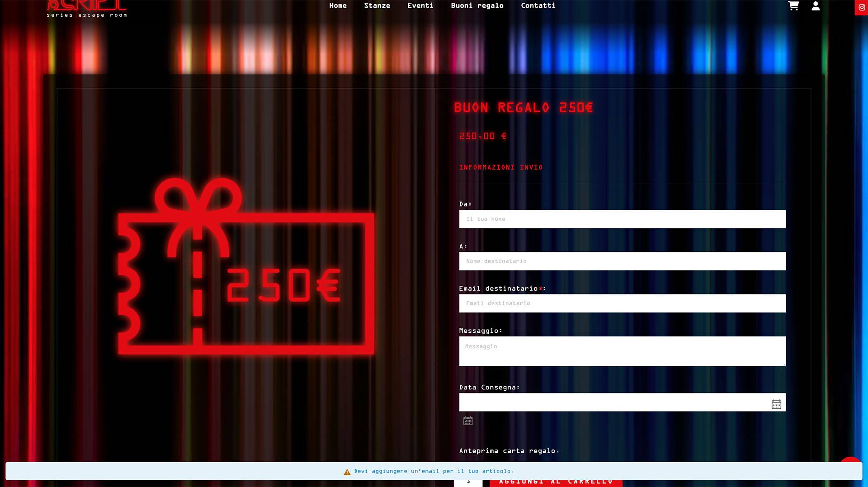Open the user account icon
Image resolution: width=868 pixels, height=487 pixels.
pyautogui.click(x=816, y=5)
